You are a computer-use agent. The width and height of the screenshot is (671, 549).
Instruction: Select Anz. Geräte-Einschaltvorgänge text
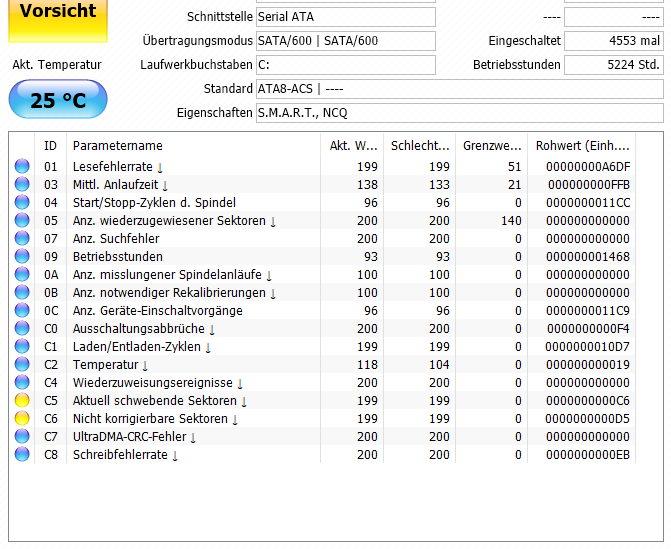[x=157, y=310]
